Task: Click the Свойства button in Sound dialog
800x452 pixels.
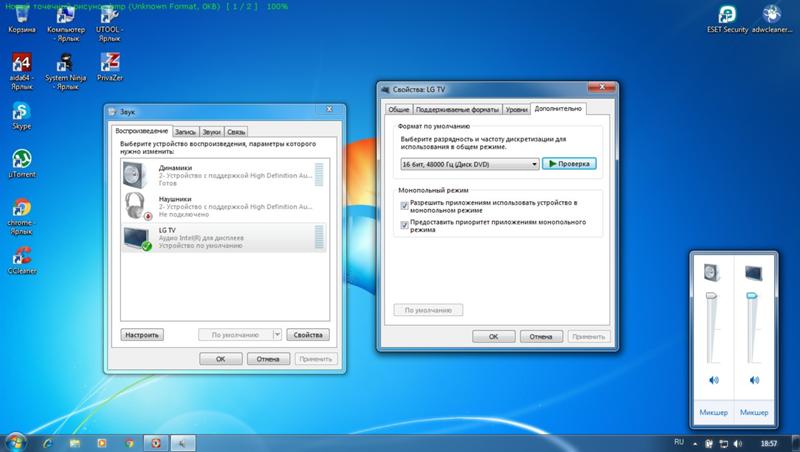Action: [308, 335]
